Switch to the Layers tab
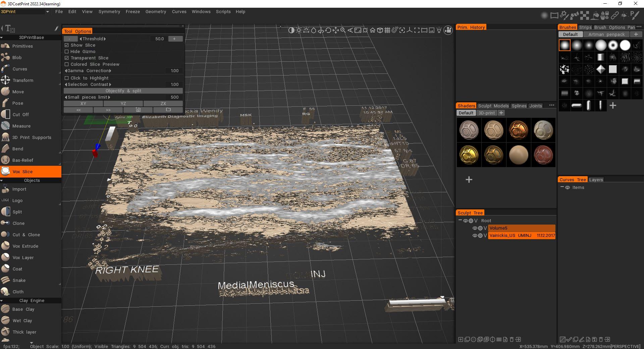 [x=596, y=180]
